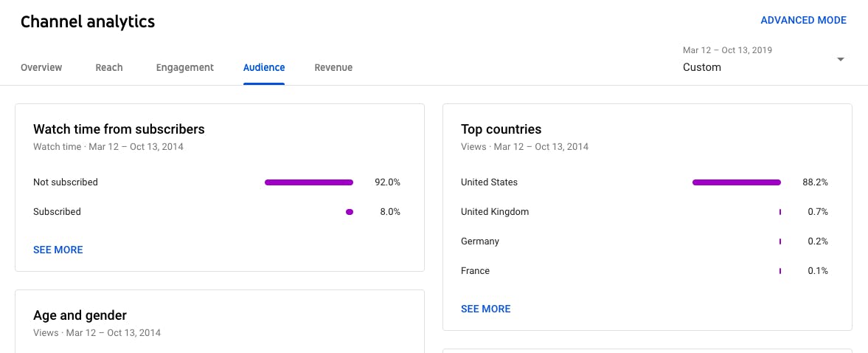See more under Top countries

click(x=485, y=309)
